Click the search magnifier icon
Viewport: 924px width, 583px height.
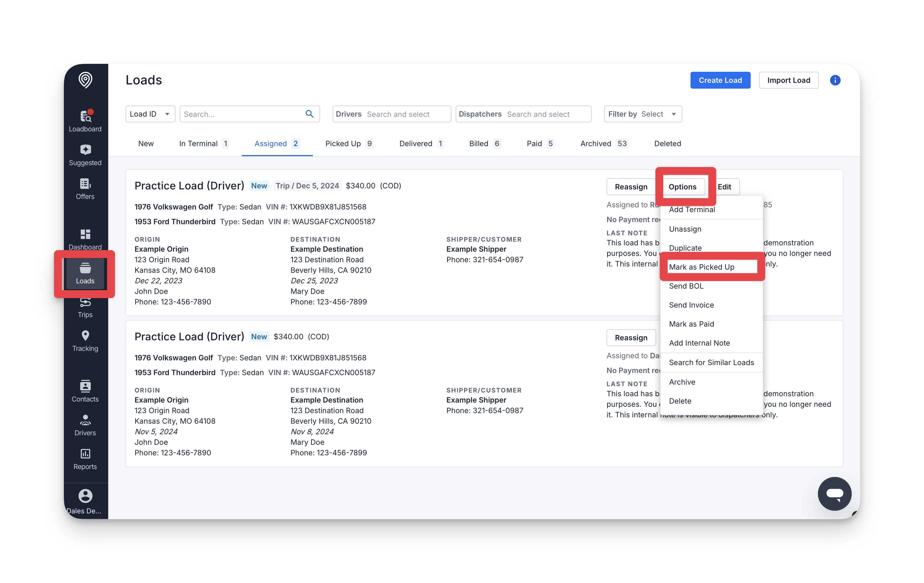point(309,114)
